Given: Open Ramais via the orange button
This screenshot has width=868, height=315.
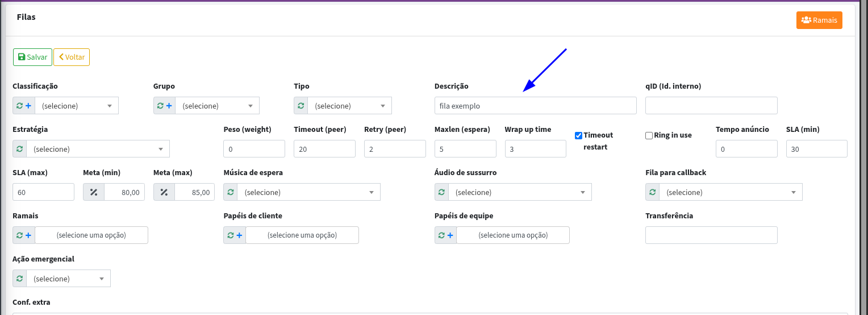Looking at the screenshot, I should pos(819,20).
